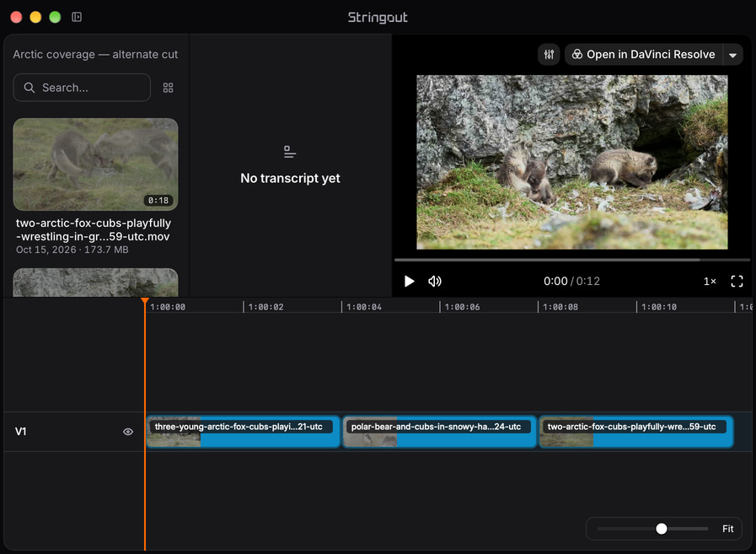Select the polar-bear-and-cubs timeline clip
Image resolution: width=756 pixels, height=554 pixels.
pyautogui.click(x=439, y=432)
